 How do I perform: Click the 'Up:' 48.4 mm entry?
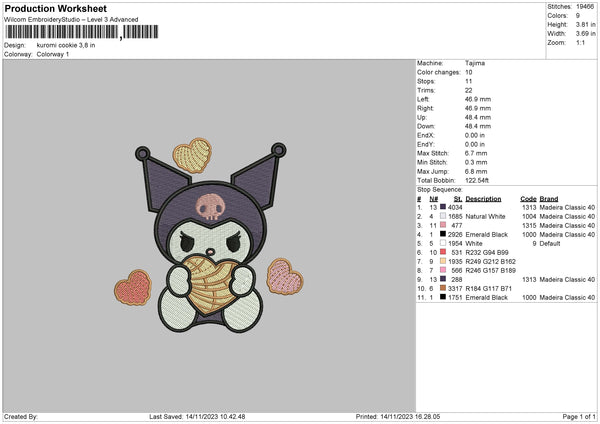pos(454,117)
